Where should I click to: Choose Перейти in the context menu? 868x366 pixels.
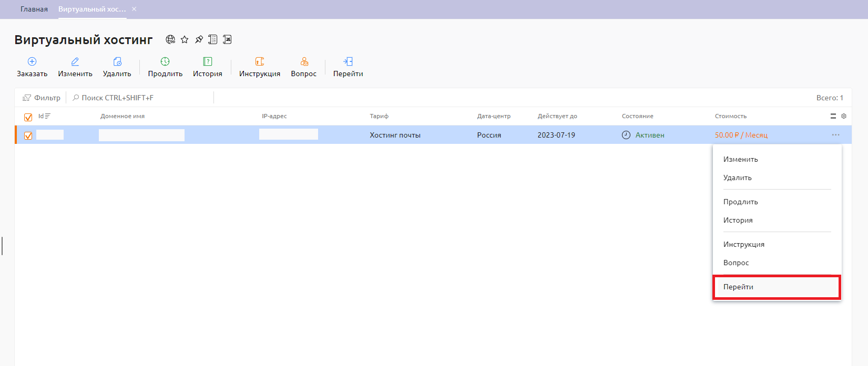click(777, 287)
